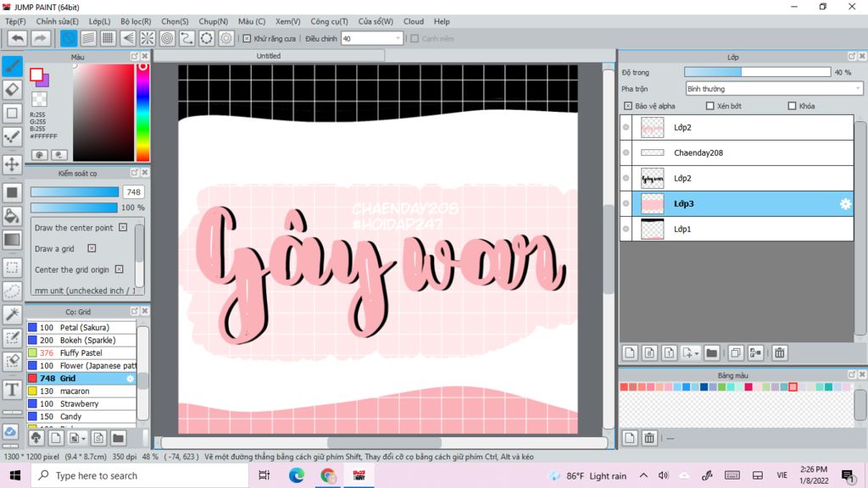Open the Pha trộn blending mode dropdown
The height and width of the screenshot is (488, 868).
[774, 88]
